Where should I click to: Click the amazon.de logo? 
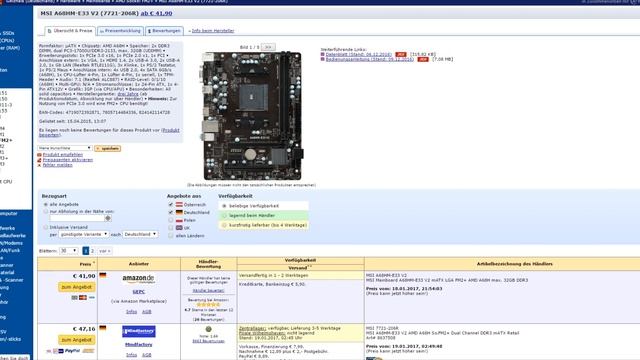pos(139,279)
